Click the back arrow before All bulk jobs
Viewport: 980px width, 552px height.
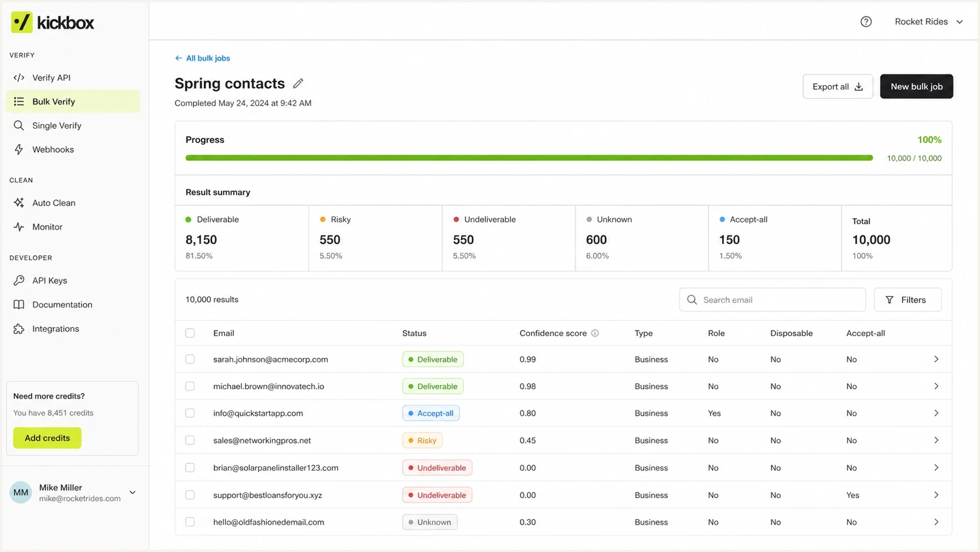pyautogui.click(x=178, y=58)
